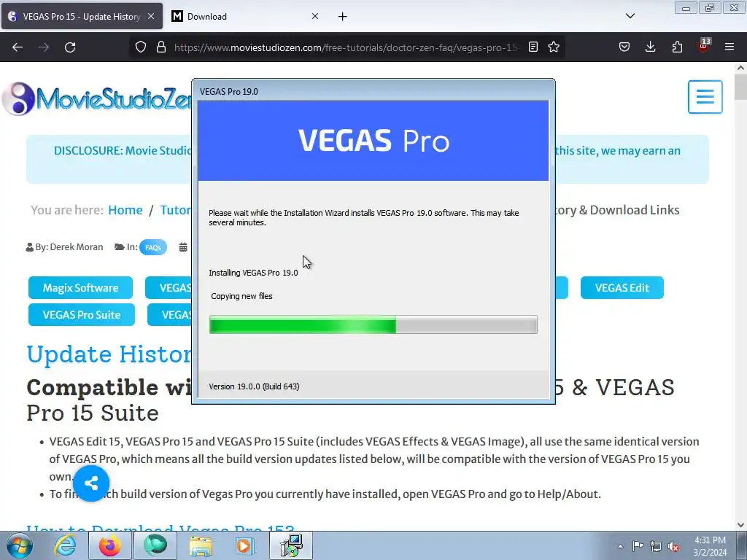Launch Internet Explorer from the taskbar
Image resolution: width=747 pixels, height=560 pixels.
pos(65,545)
